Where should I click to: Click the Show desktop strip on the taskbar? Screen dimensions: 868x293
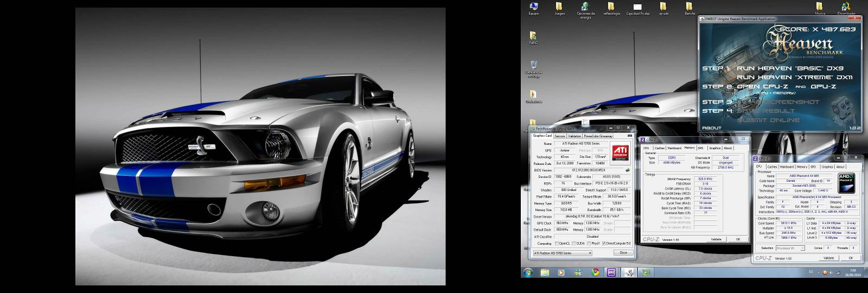tap(866, 272)
